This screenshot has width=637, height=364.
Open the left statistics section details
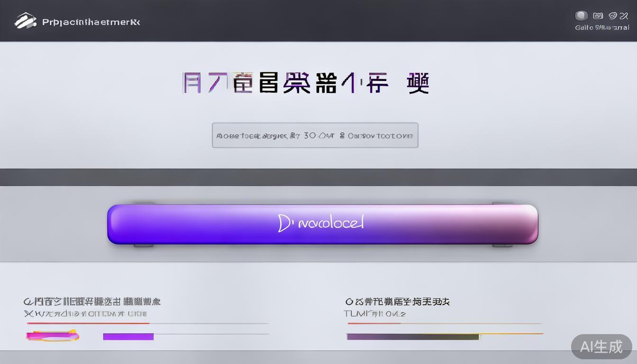(92, 300)
